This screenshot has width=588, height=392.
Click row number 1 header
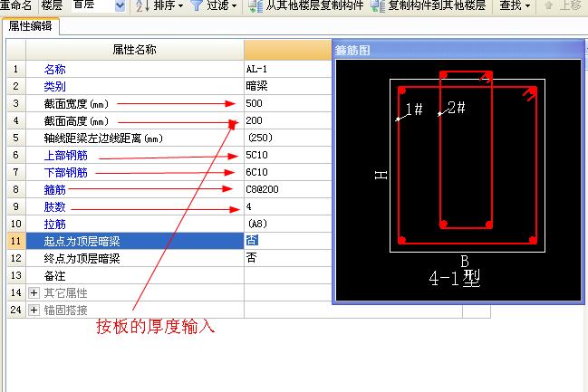[16, 69]
